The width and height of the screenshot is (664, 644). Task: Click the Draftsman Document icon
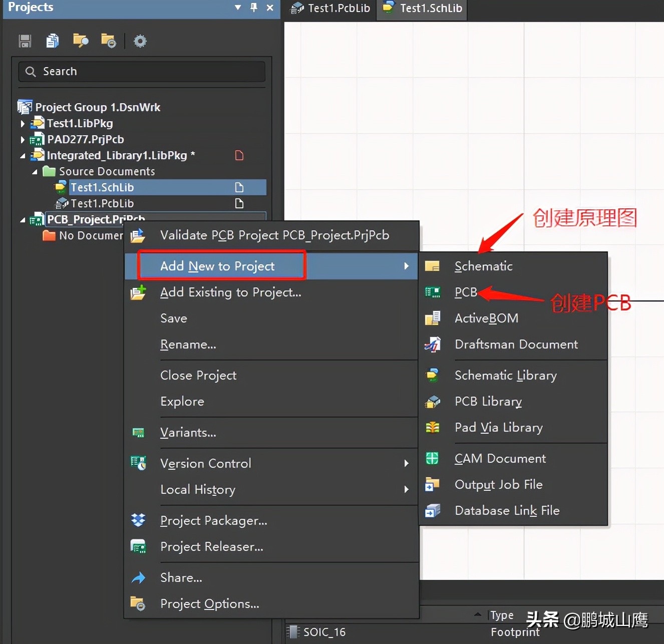pyautogui.click(x=432, y=344)
